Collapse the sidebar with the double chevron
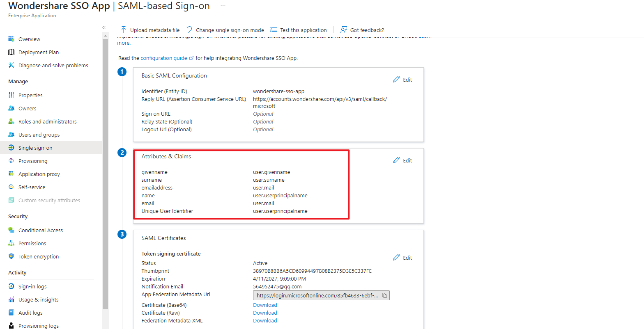 104,27
